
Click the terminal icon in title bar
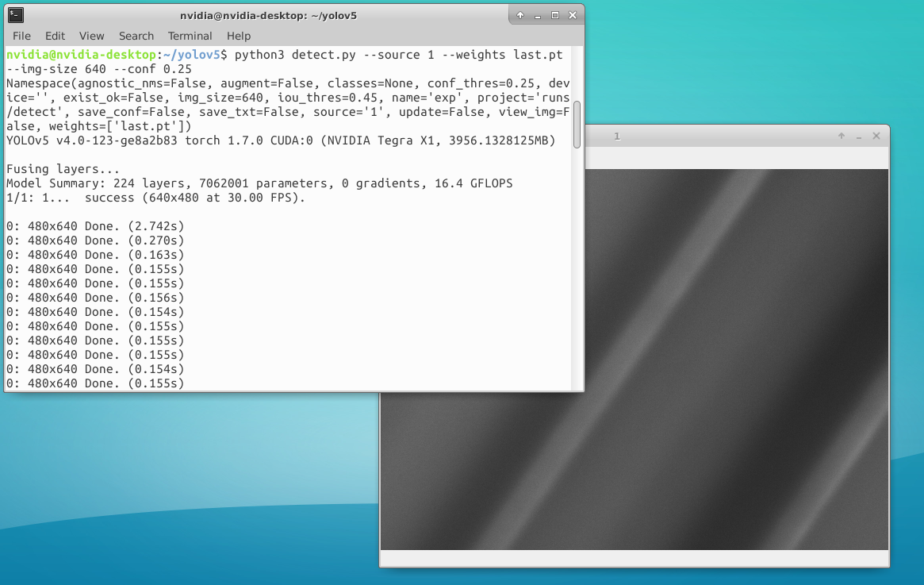pos(16,15)
